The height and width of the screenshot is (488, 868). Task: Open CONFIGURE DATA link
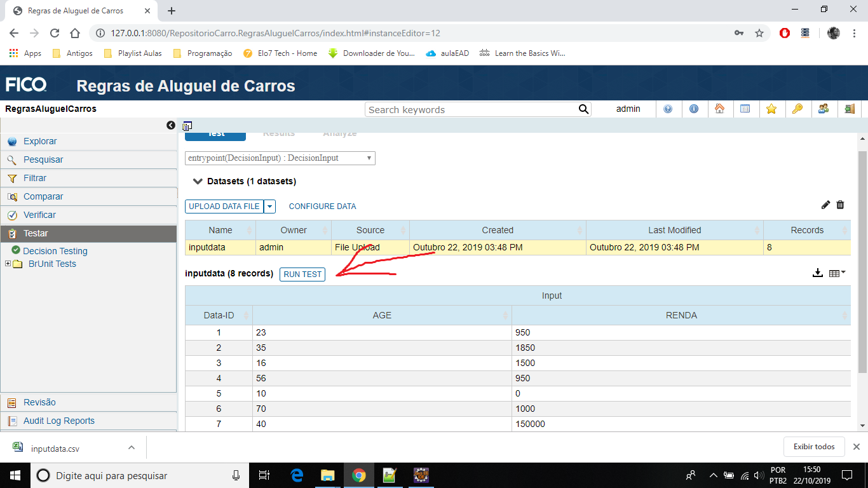point(322,206)
